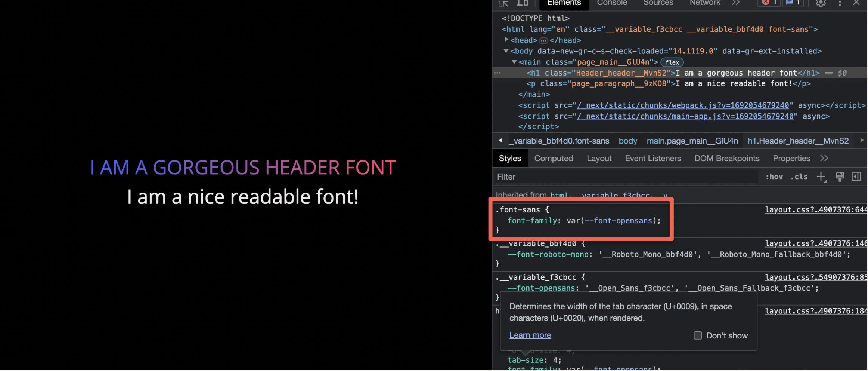Open DevTools settings gear
Viewport: 868px width, 371px height.
click(821, 3)
